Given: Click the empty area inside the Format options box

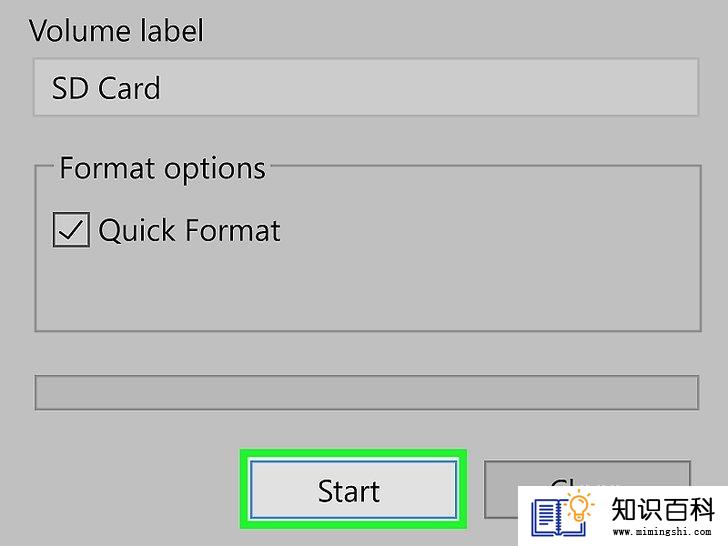Looking at the screenshot, I should pyautogui.click(x=368, y=288).
